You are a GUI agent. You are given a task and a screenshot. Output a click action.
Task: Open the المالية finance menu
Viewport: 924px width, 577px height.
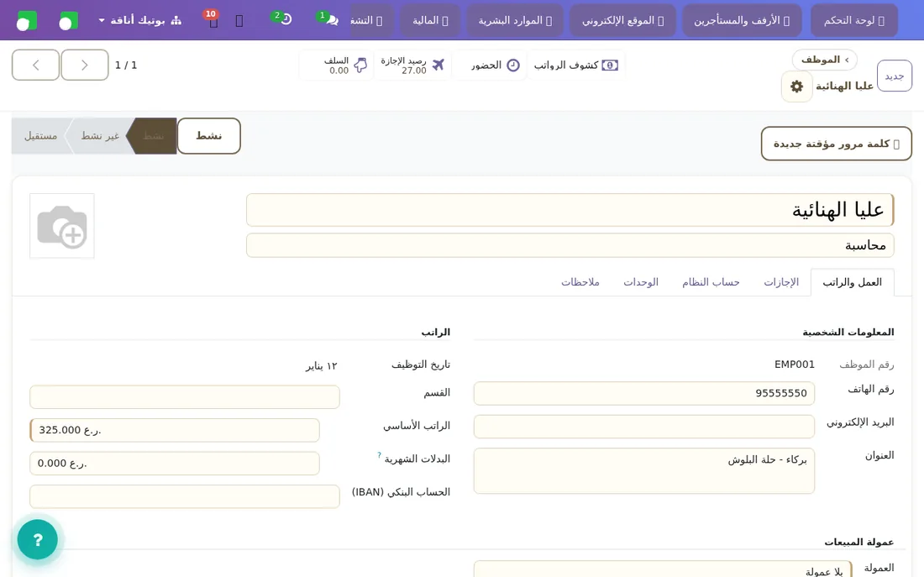430,21
